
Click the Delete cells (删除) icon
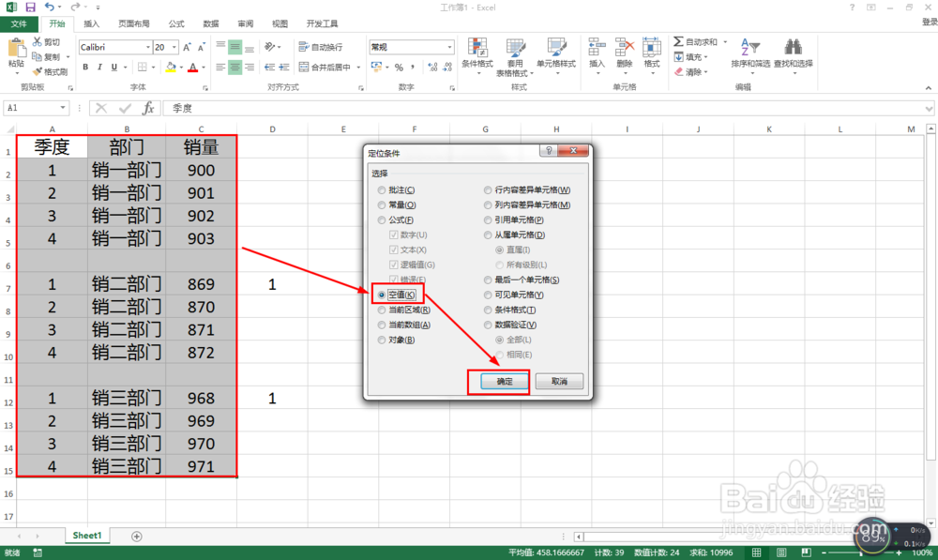click(624, 48)
